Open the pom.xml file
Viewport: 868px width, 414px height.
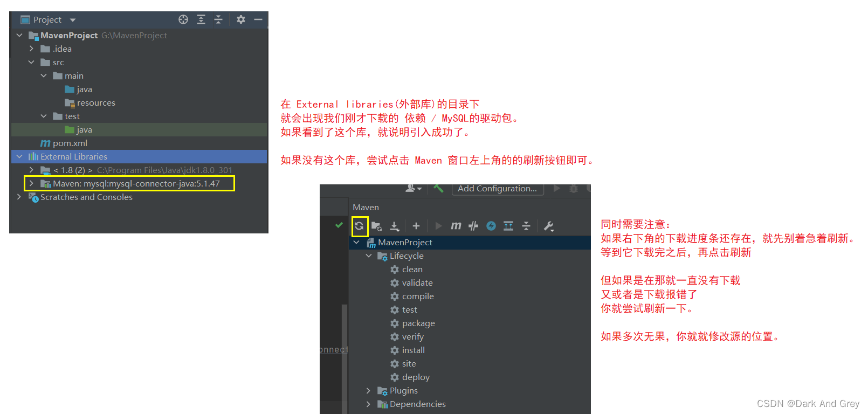(x=64, y=143)
